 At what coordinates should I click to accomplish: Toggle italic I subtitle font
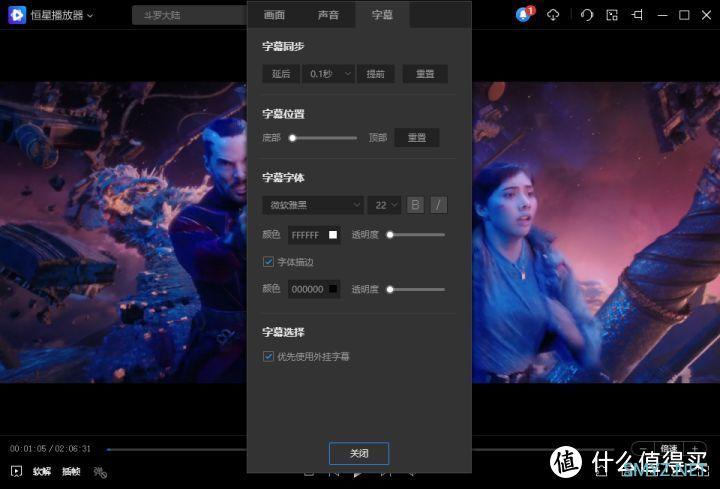click(x=439, y=205)
